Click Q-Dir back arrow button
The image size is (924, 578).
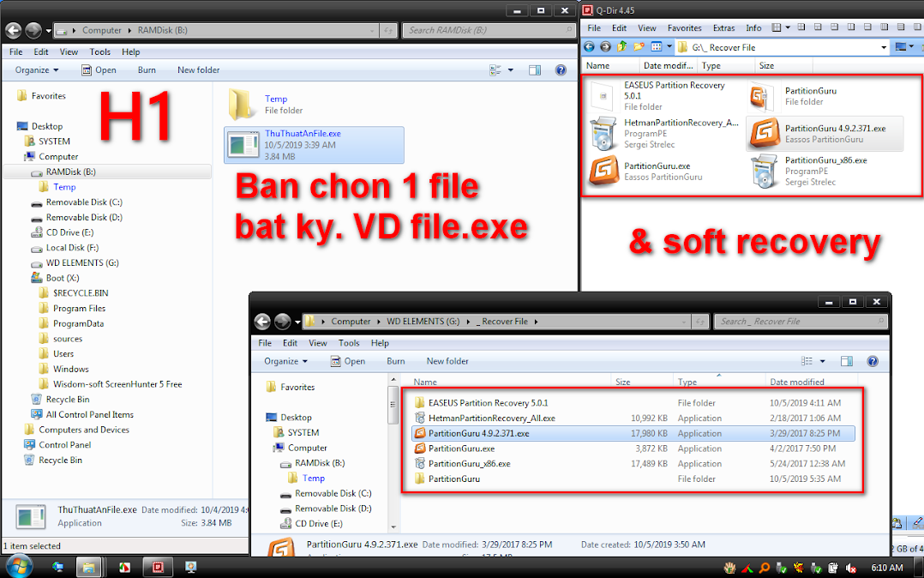589,46
